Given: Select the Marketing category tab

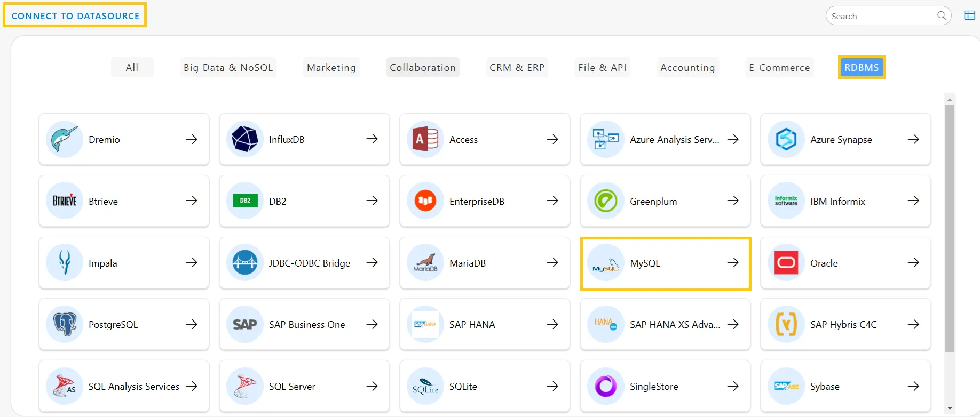Looking at the screenshot, I should pyautogui.click(x=331, y=67).
